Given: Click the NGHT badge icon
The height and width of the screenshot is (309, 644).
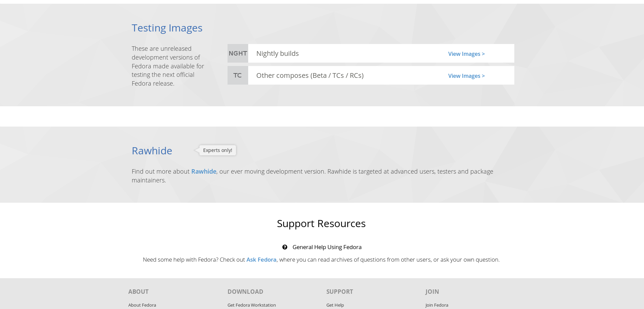Looking at the screenshot, I should coord(238,53).
